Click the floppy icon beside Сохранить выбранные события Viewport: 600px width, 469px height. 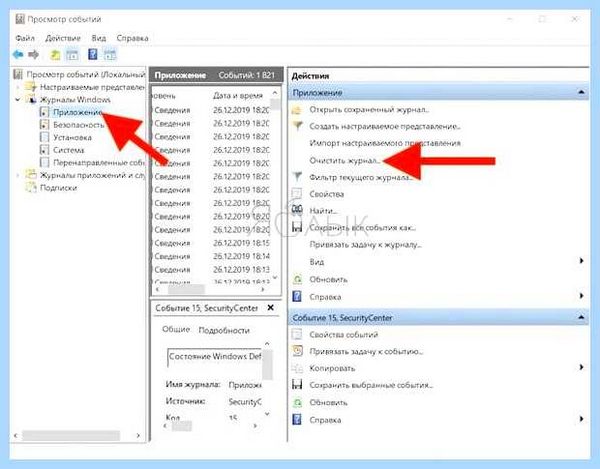tap(297, 384)
